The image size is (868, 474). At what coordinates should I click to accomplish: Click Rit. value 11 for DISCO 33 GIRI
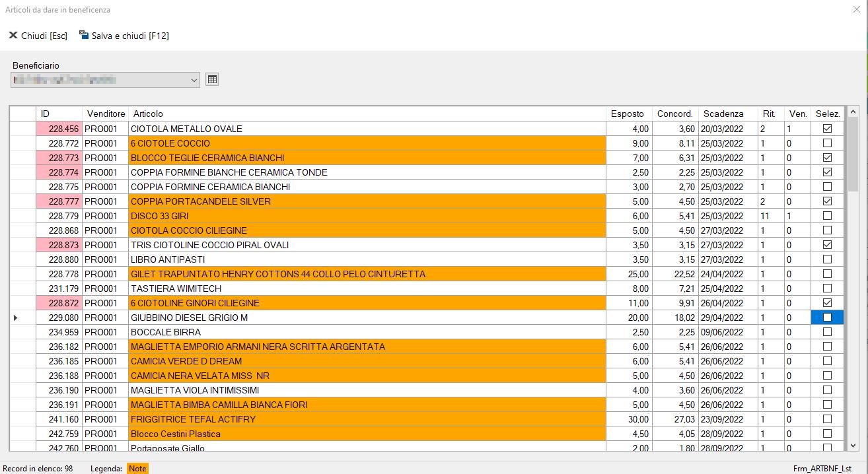click(771, 216)
